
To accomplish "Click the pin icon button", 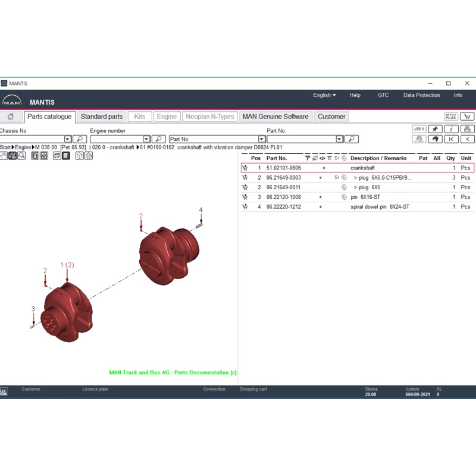I will coord(435,129).
